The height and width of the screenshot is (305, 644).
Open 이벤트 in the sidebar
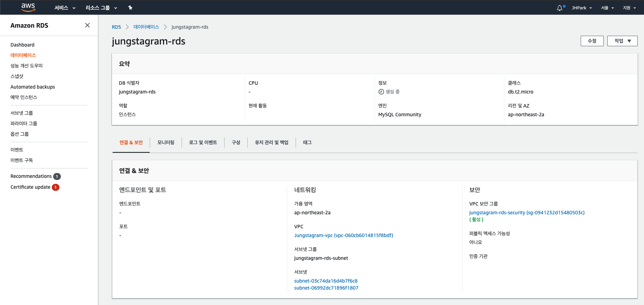click(x=17, y=150)
